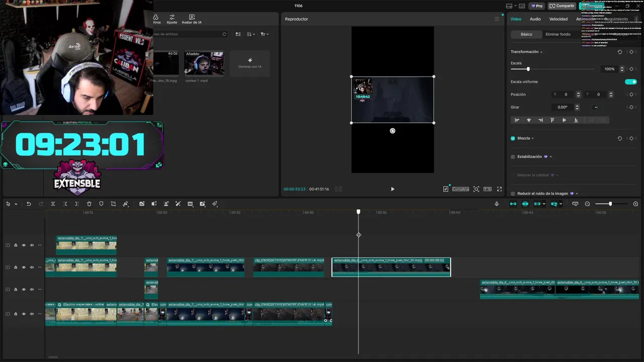
Task: Click the Pro button in top bar
Action: 537,6
